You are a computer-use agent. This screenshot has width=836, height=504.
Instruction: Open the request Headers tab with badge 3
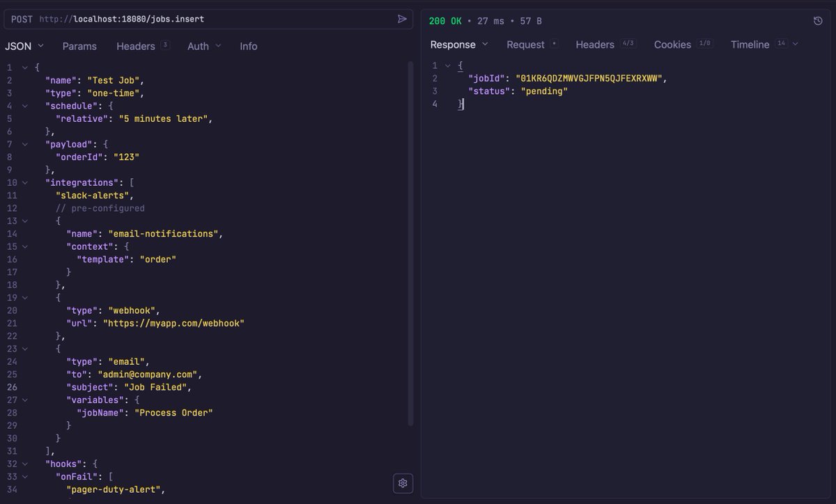143,46
